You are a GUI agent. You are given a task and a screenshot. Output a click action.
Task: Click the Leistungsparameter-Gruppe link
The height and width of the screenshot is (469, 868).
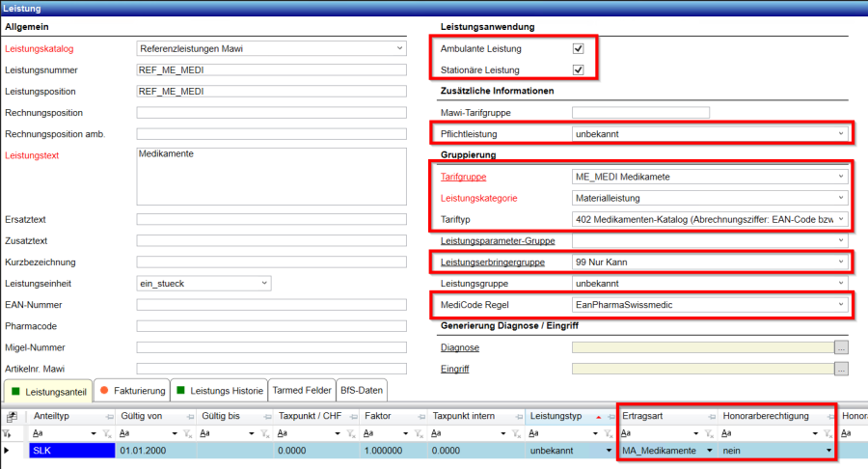click(498, 241)
